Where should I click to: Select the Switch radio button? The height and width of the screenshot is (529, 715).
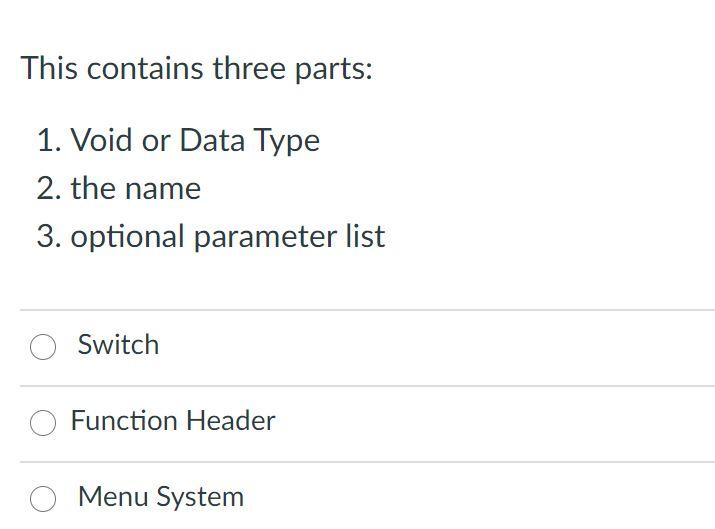point(43,347)
